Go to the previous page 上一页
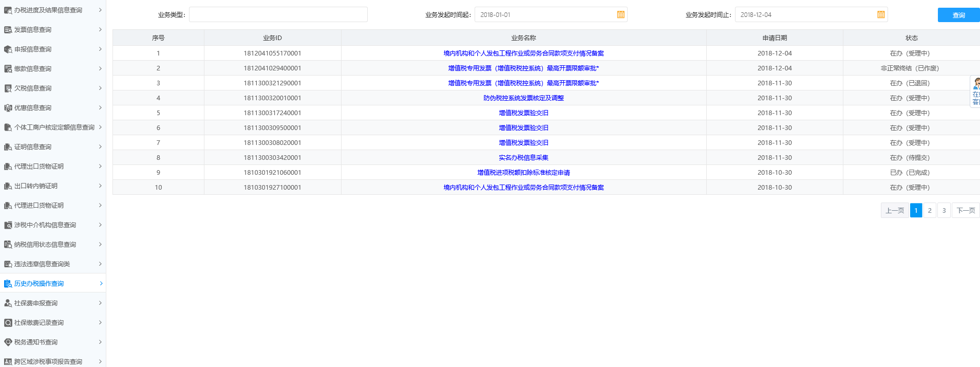This screenshot has width=980, height=367. (895, 210)
